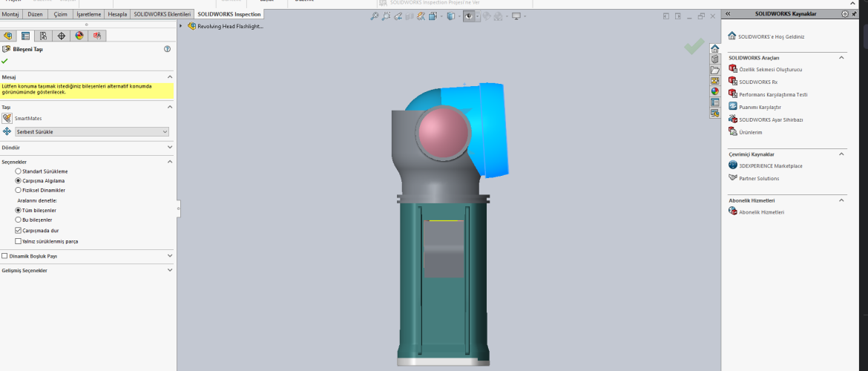Expand the Revolving Head Flashlight tree node

(181, 26)
